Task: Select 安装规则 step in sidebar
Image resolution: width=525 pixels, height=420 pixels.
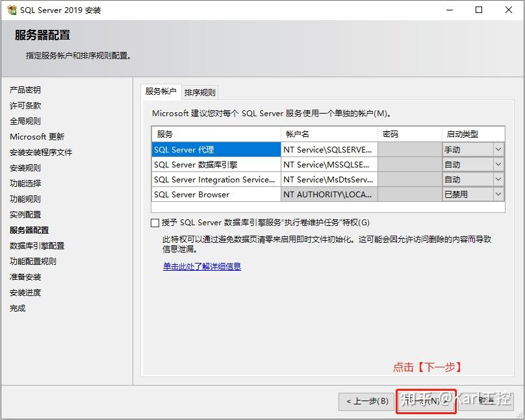Action: (25, 168)
